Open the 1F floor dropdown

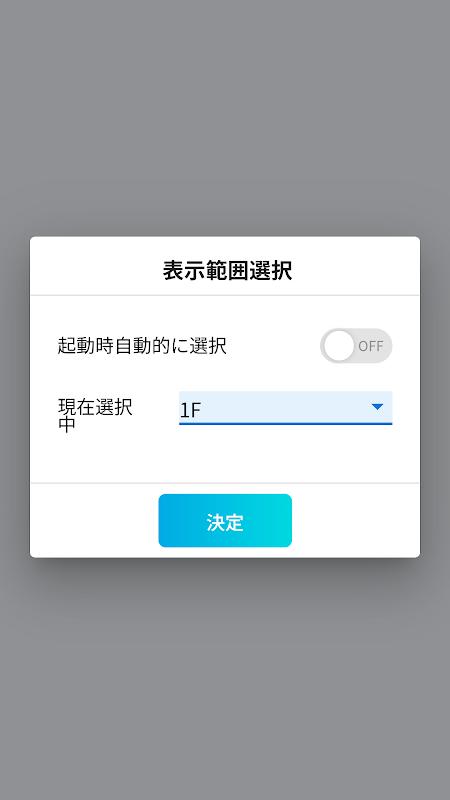coord(285,408)
